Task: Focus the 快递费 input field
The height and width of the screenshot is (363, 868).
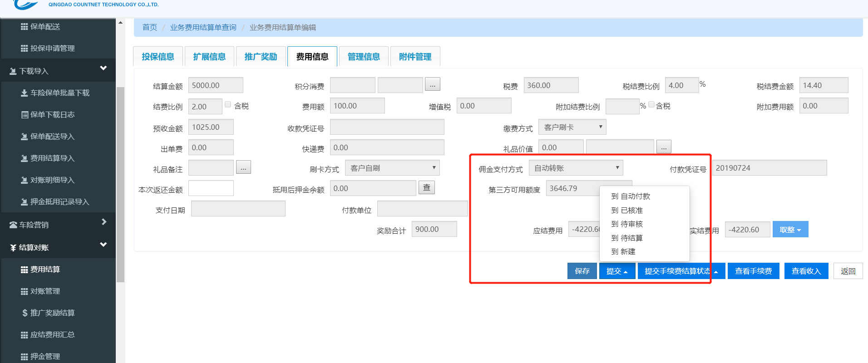Action: [x=387, y=147]
